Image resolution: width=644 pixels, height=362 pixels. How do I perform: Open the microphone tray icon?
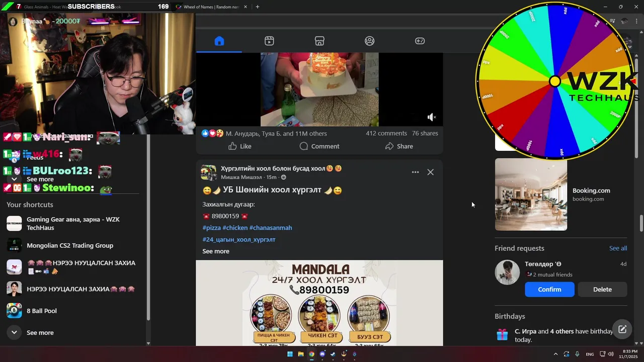click(577, 354)
